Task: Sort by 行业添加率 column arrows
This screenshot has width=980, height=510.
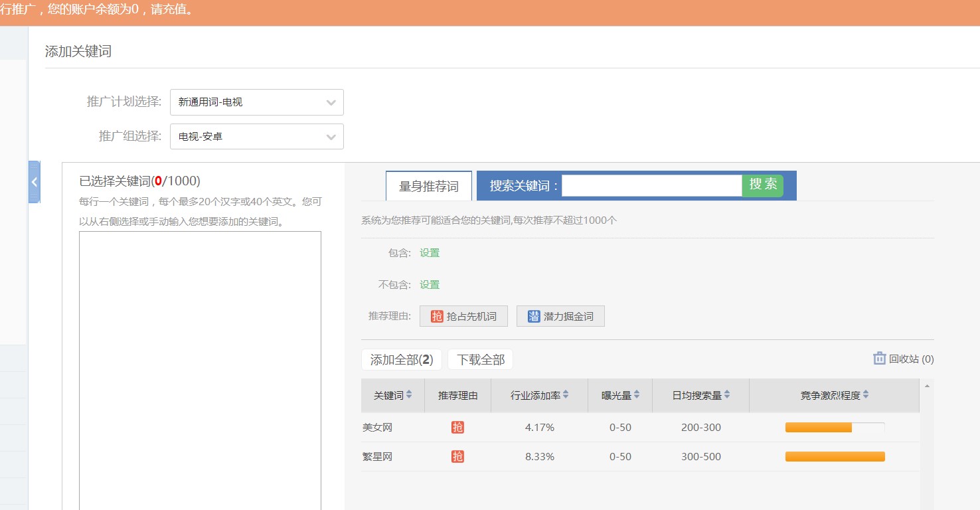Action: pyautogui.click(x=566, y=394)
